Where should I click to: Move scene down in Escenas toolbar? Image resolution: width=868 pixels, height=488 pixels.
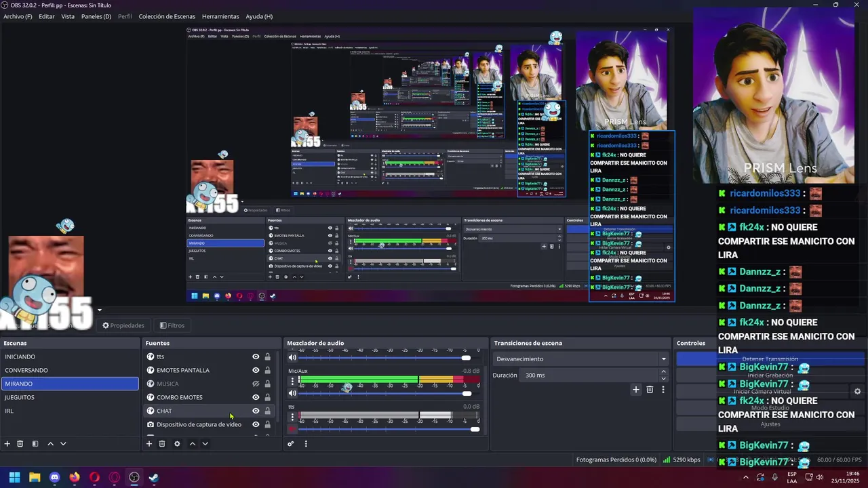coord(63,444)
